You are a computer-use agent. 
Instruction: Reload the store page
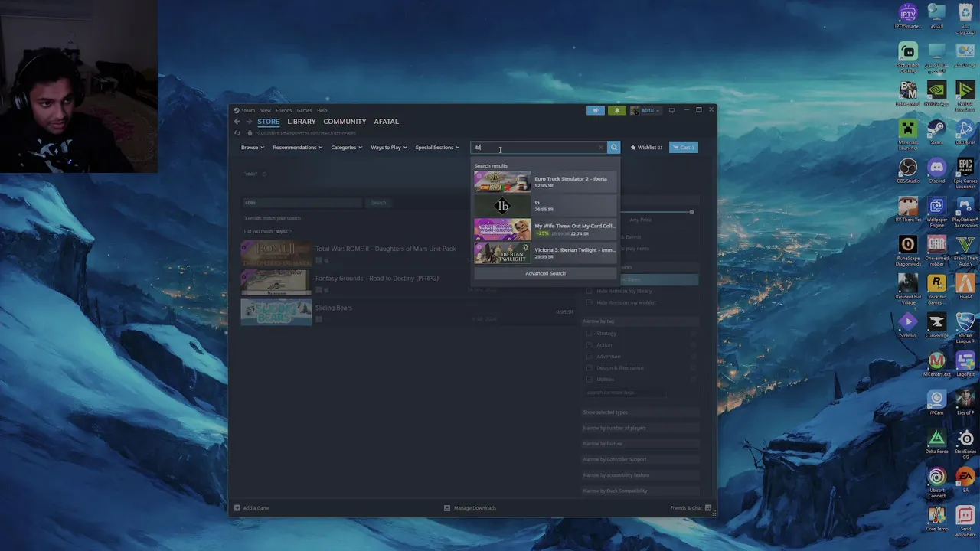click(237, 133)
